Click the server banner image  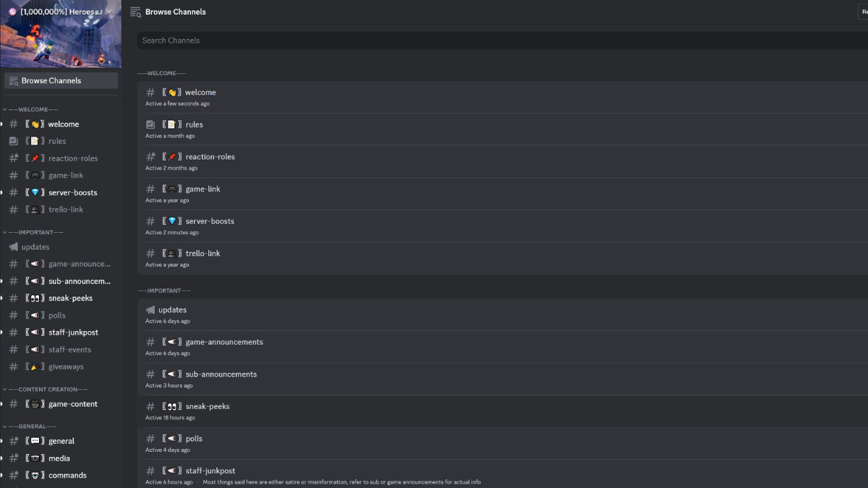61,45
